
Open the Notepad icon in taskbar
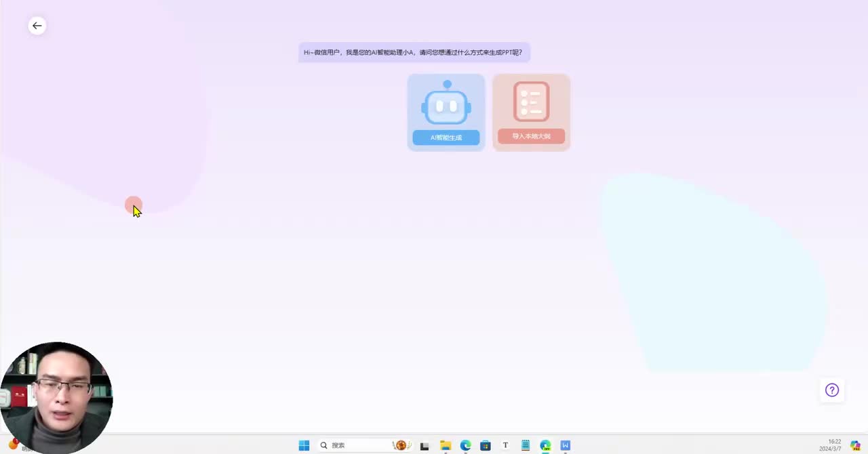coord(526,445)
